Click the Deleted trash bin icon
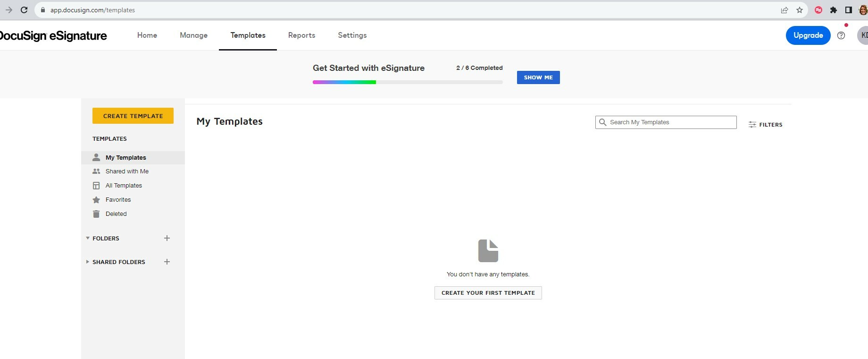Screen dimensions: 868x359 pos(96,214)
